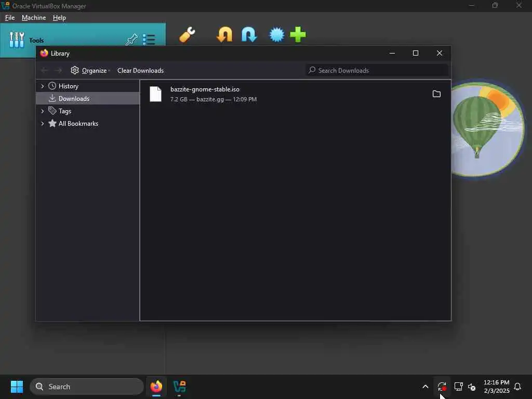
Task: Open VirtualBox Preferences wrench icon
Action: coord(187,34)
